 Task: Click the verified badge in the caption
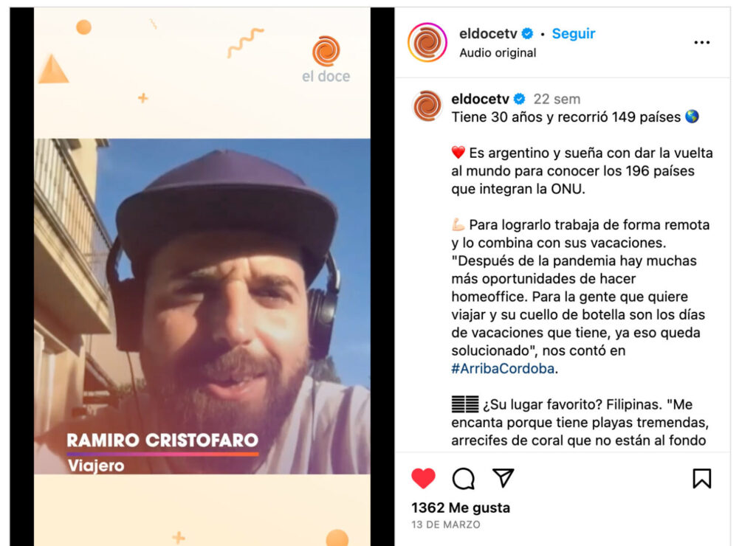click(519, 99)
